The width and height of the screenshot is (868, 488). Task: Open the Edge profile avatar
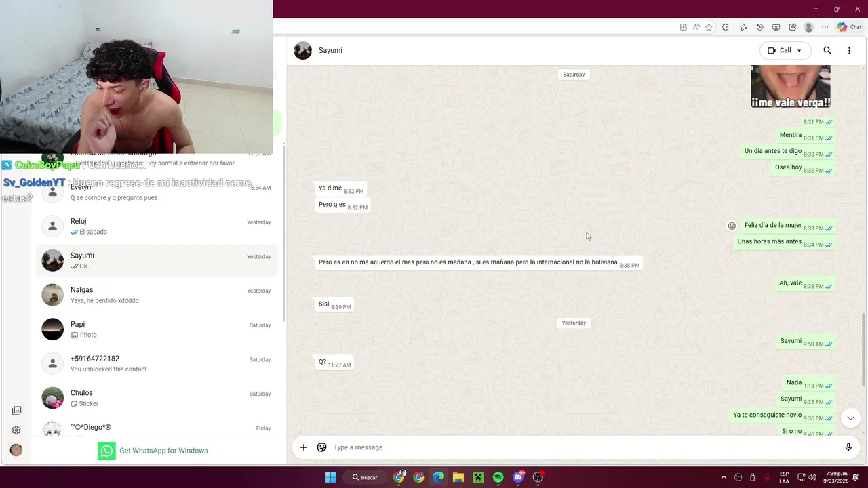pos(808,27)
